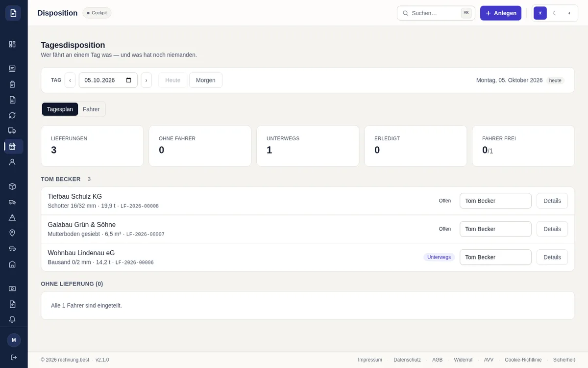
Task: Switch to the Fahrer tab
Action: 91,109
